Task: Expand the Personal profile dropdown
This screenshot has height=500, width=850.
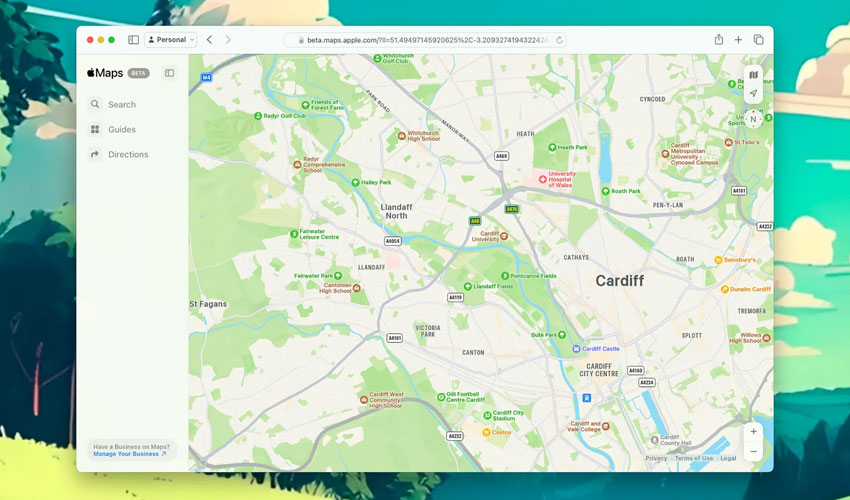Action: click(171, 40)
